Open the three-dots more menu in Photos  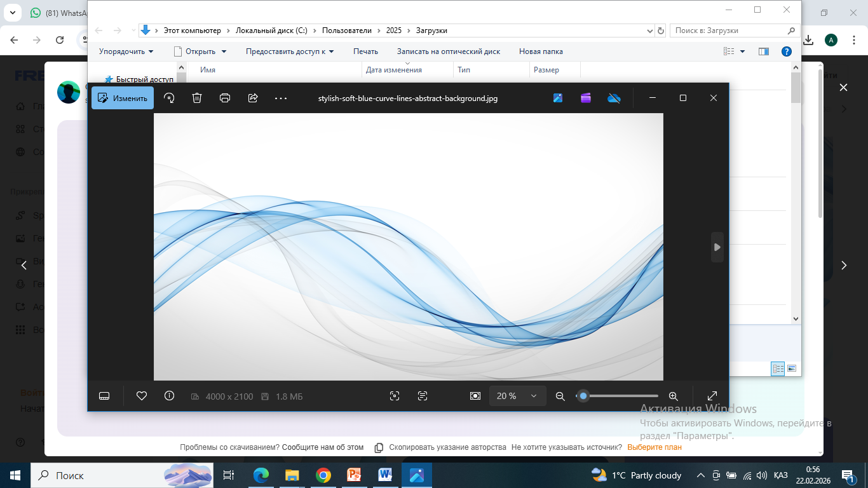click(281, 98)
